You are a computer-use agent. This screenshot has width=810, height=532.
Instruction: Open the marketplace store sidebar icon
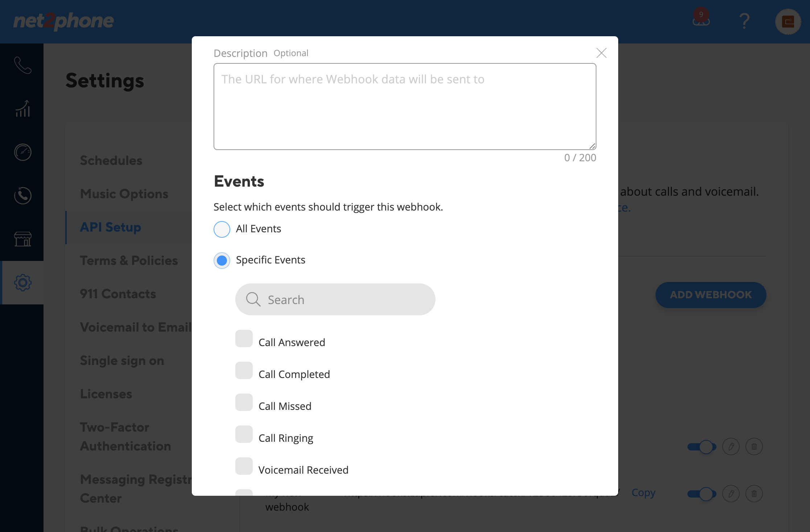pos(22,239)
